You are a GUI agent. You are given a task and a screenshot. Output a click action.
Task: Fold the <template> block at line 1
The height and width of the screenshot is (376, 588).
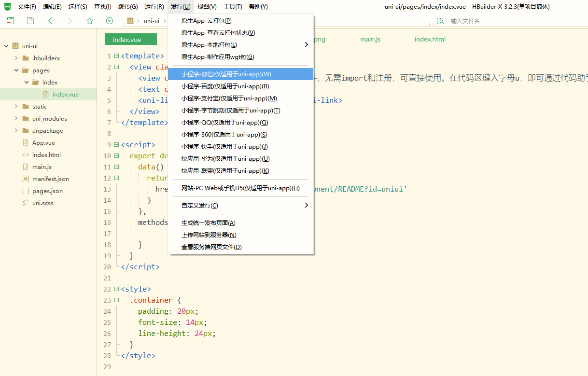click(116, 56)
